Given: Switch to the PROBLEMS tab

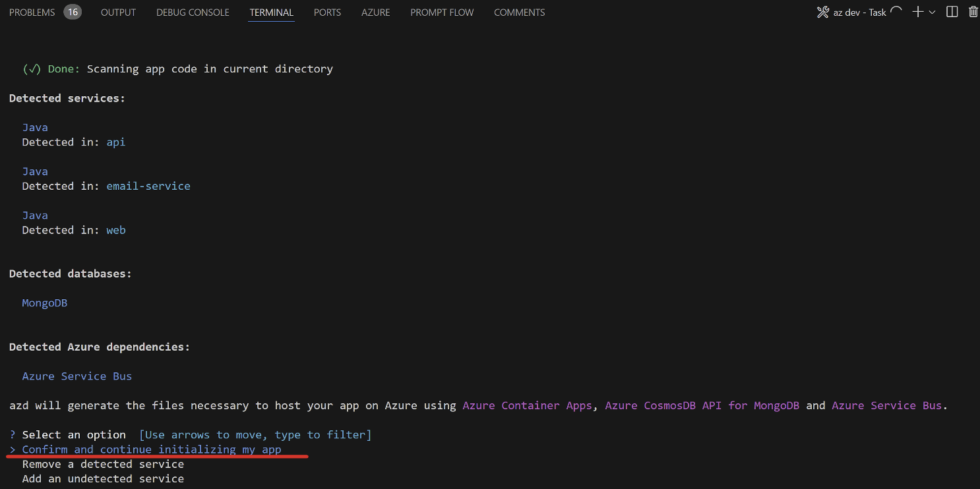Looking at the screenshot, I should 32,13.
